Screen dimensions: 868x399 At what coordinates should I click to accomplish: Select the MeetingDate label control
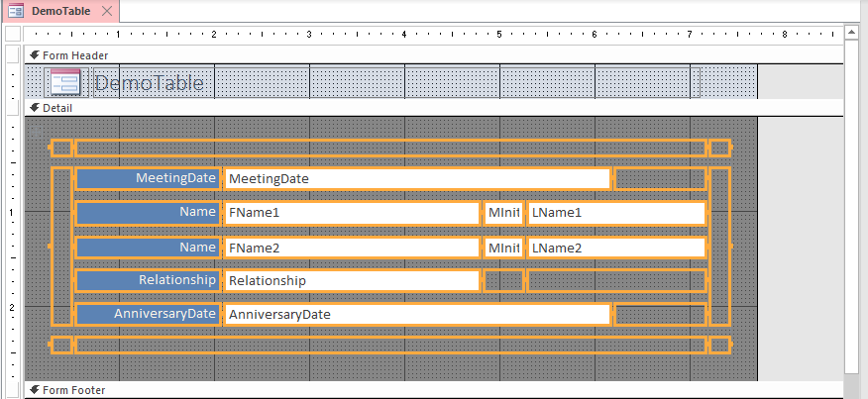(148, 178)
